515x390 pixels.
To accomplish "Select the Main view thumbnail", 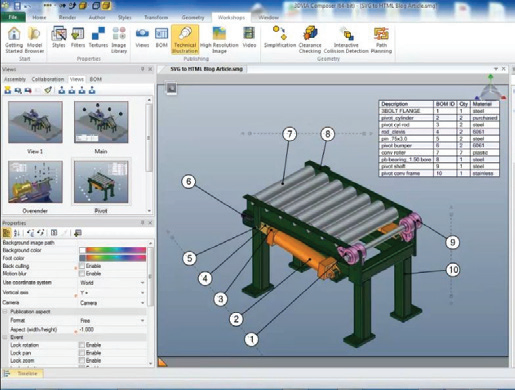I will tap(101, 122).
